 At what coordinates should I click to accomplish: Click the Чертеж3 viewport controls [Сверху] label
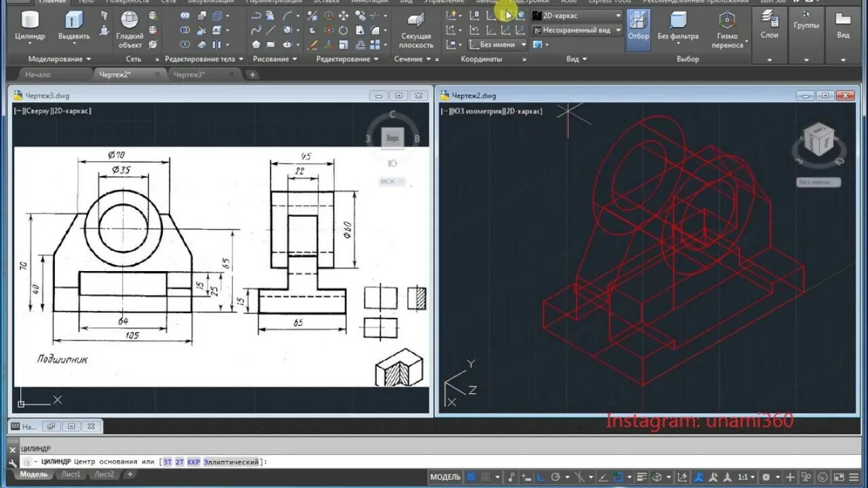point(39,110)
